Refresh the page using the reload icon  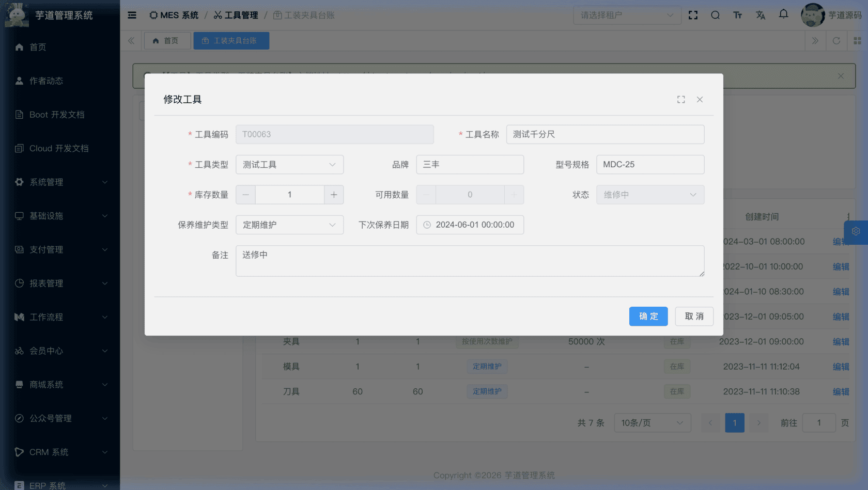tap(836, 40)
